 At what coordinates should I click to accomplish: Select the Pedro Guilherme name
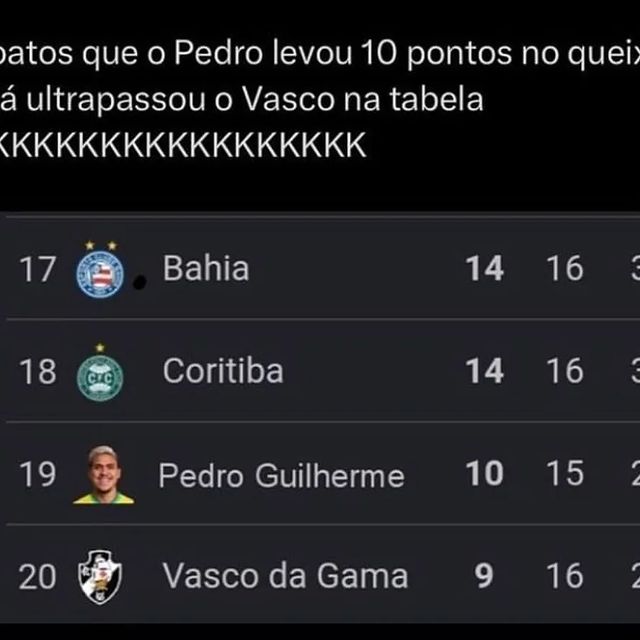coord(281,476)
